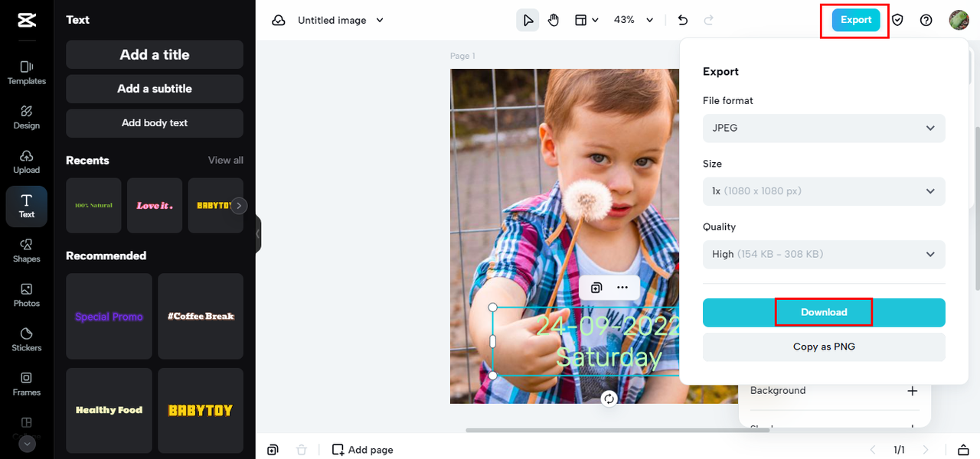The width and height of the screenshot is (980, 459).
Task: Undo the last action
Action: [x=683, y=21]
